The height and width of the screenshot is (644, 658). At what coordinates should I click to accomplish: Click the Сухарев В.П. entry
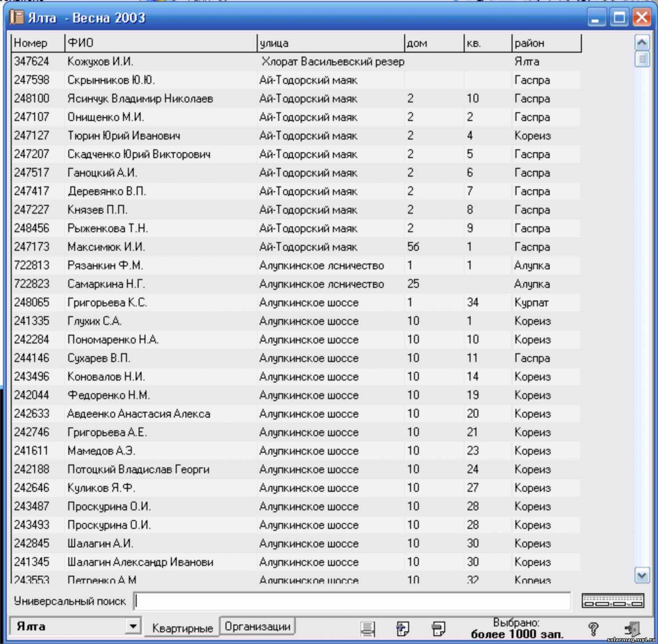(x=296, y=358)
